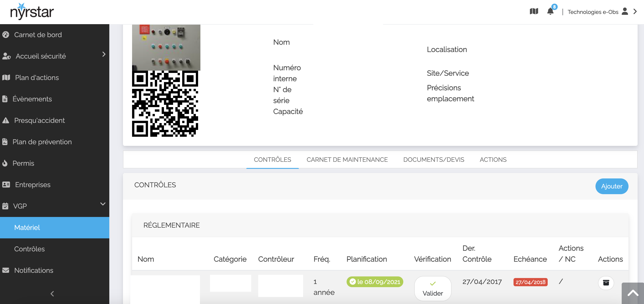644x304 pixels.
Task: Click the user profile icon
Action: pos(625,11)
